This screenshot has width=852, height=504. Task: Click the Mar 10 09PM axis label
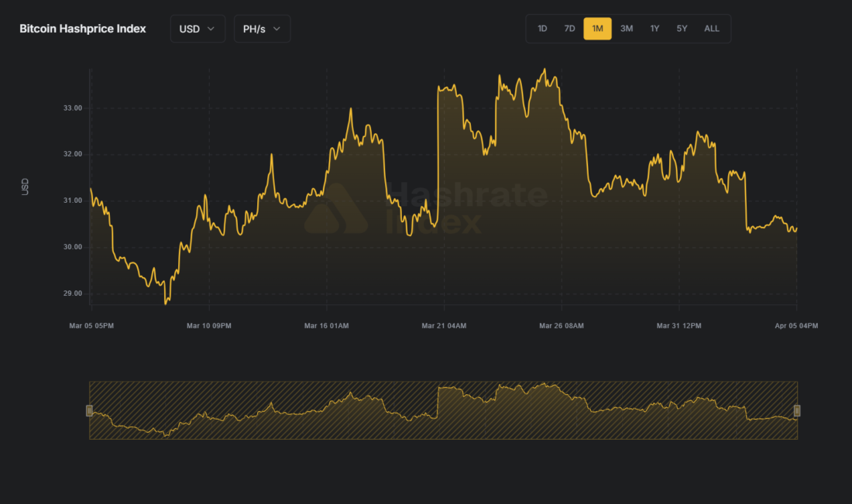click(x=209, y=326)
